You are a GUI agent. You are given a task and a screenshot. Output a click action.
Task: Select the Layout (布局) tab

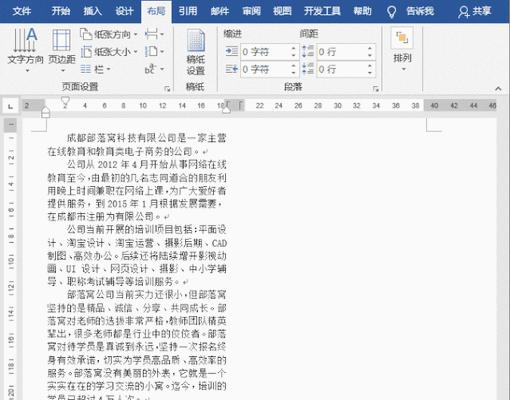(x=156, y=11)
